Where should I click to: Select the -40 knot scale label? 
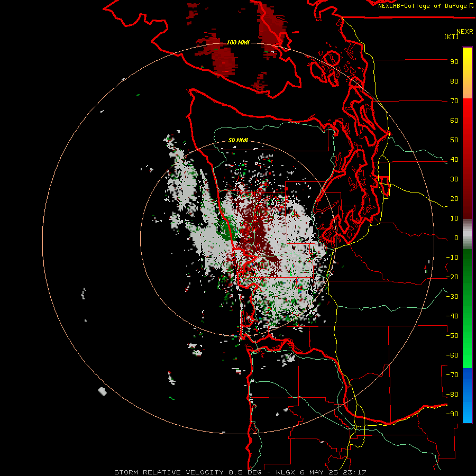(452, 316)
